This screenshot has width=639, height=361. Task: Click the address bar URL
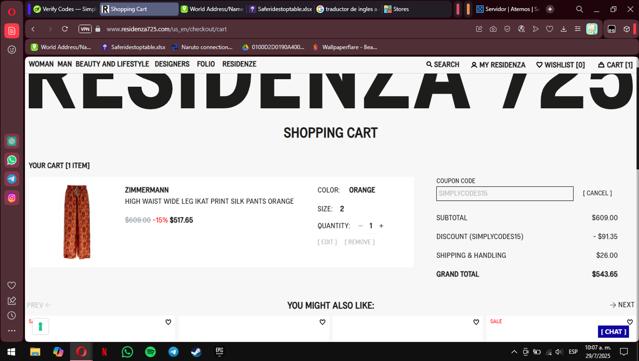166,29
